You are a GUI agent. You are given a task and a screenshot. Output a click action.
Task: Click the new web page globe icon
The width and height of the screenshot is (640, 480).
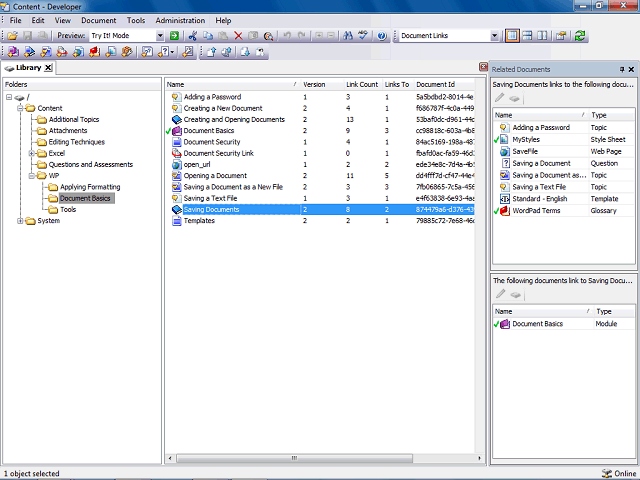tap(78, 52)
